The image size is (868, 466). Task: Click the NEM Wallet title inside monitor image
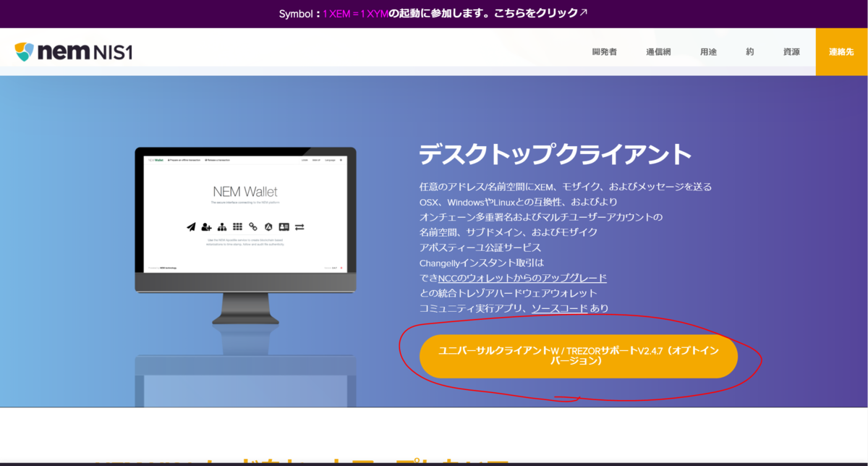pos(245,192)
